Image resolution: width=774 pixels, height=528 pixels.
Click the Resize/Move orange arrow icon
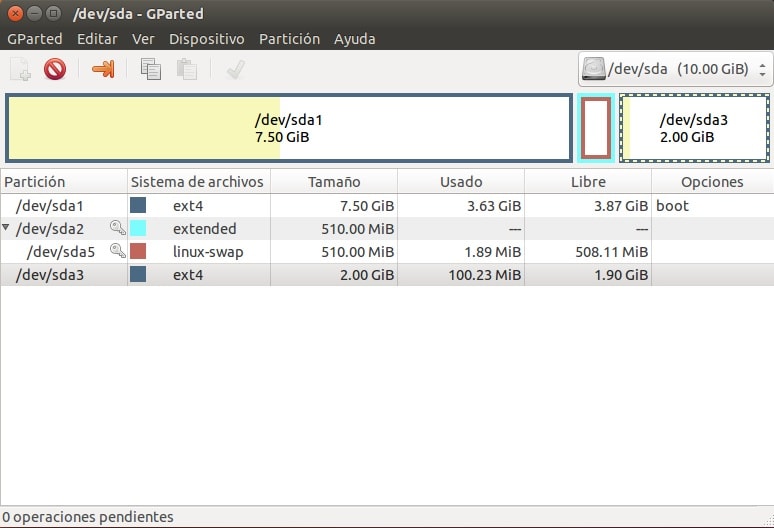coord(103,69)
